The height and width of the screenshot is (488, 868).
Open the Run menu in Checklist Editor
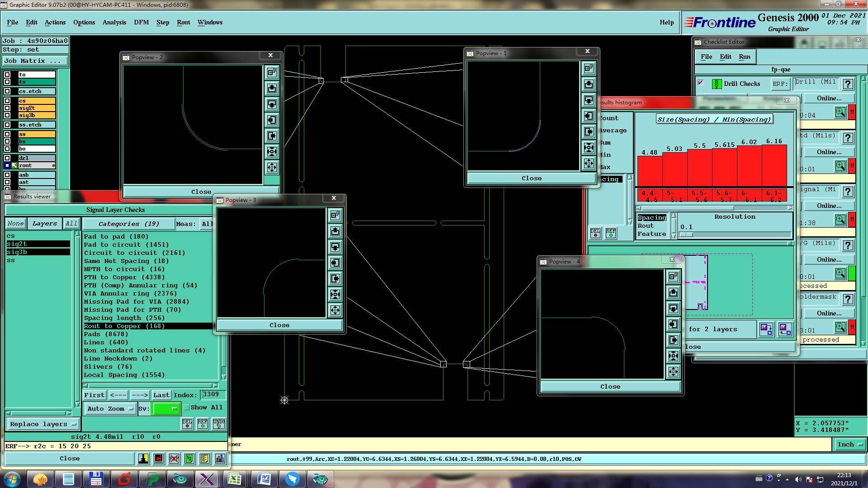[744, 56]
